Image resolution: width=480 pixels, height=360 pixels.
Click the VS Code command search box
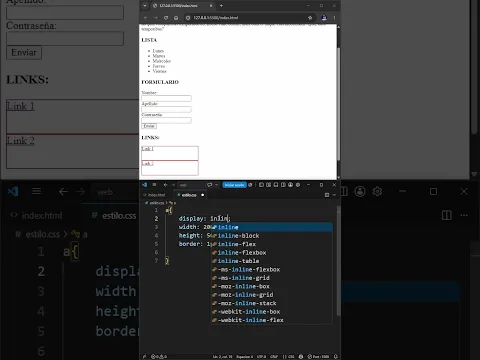click(x=191, y=185)
